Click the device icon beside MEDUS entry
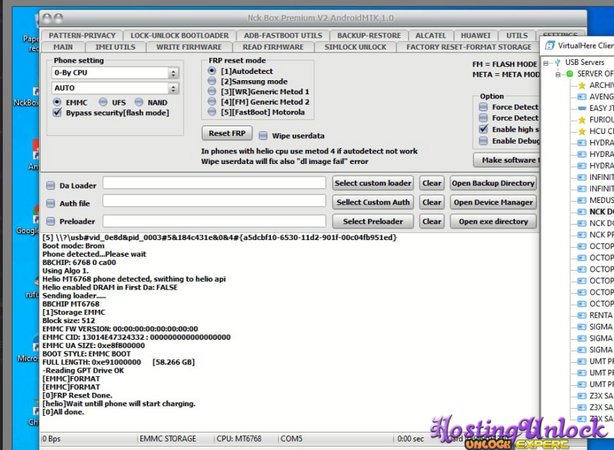614x450 pixels. [x=581, y=200]
